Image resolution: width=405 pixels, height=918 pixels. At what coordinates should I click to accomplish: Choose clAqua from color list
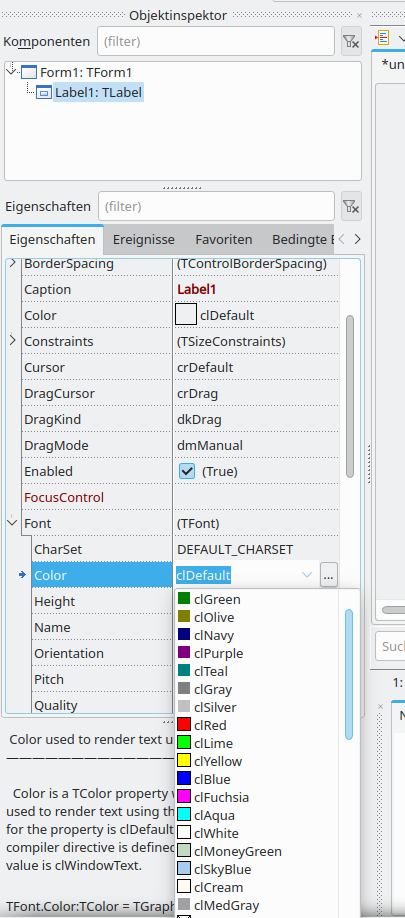256,815
